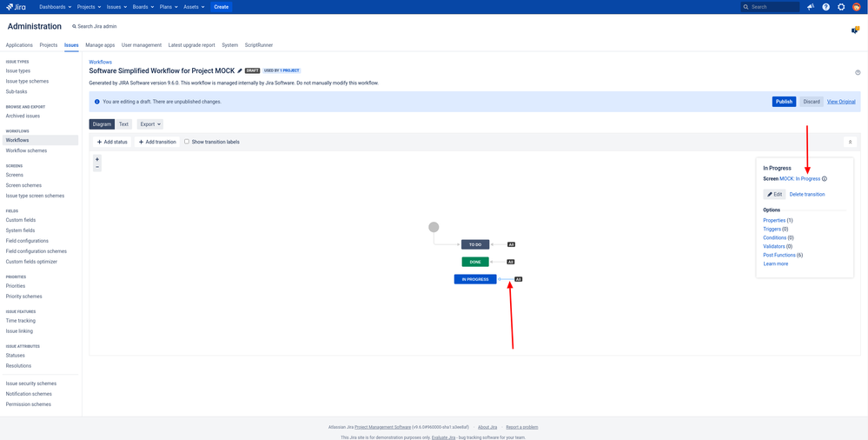Click the Create button
The height and width of the screenshot is (440, 868).
coord(222,7)
